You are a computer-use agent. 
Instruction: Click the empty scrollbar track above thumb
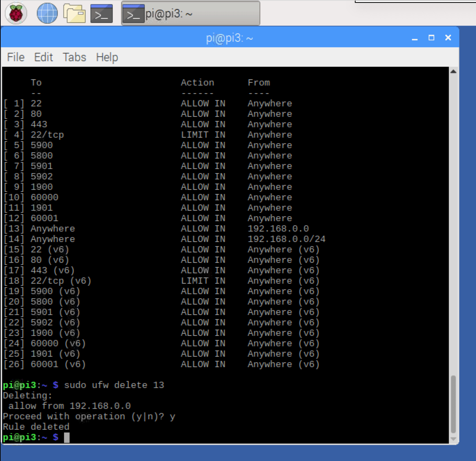coord(453,223)
